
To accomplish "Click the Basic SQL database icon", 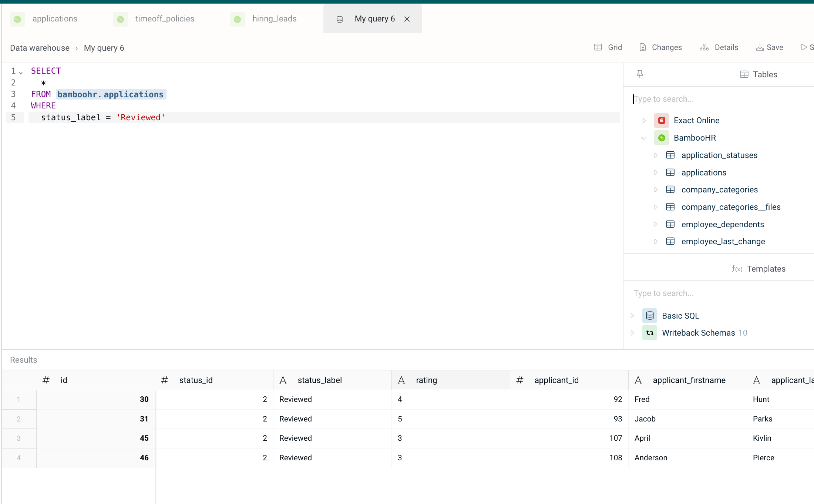I will [650, 316].
